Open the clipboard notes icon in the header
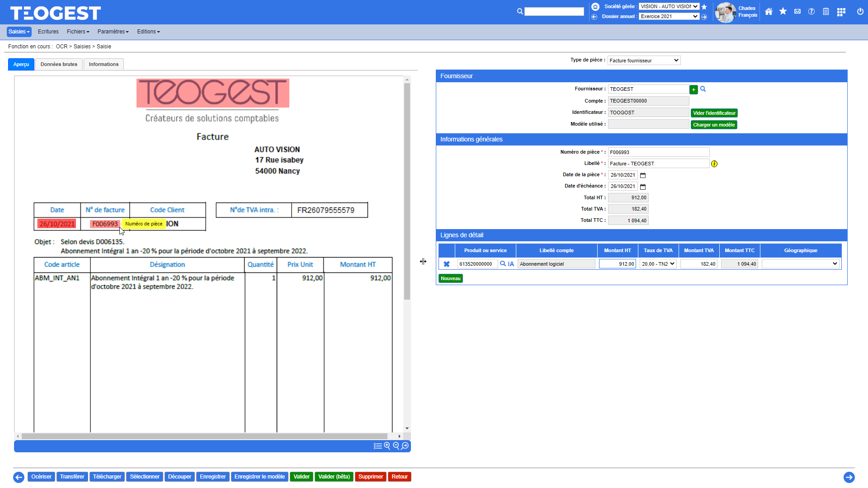The height and width of the screenshot is (488, 868). click(x=826, y=11)
